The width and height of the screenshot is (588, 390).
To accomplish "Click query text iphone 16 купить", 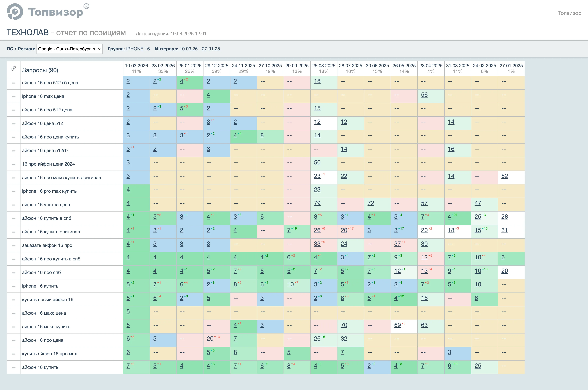I will click(x=40, y=286).
